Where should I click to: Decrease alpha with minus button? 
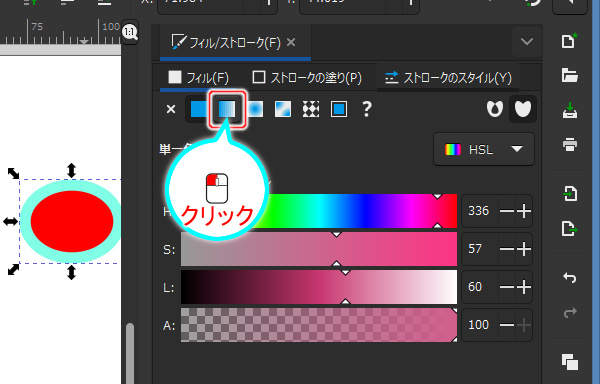point(507,325)
